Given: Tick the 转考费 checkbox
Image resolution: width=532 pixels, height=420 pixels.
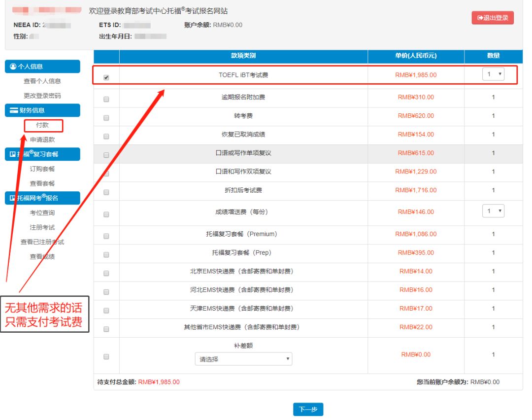Looking at the screenshot, I should (x=106, y=118).
